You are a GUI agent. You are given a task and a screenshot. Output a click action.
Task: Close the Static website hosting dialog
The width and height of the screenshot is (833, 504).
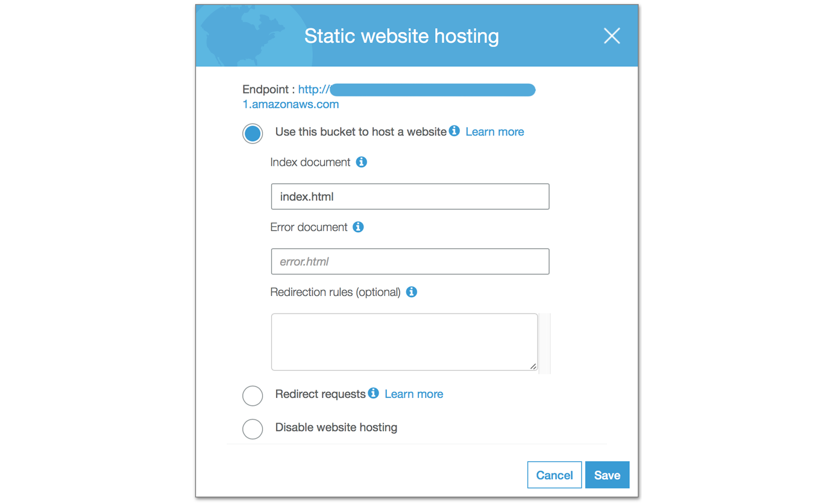pyautogui.click(x=612, y=36)
